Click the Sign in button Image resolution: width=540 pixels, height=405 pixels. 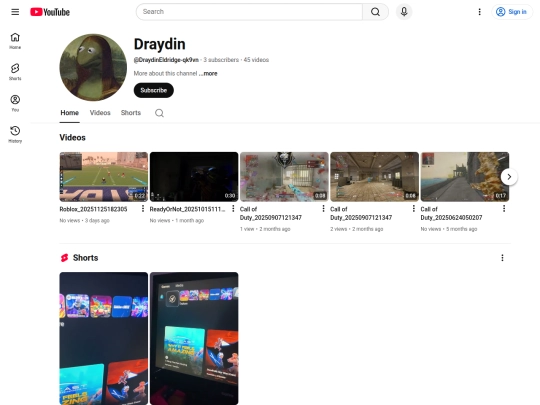pyautogui.click(x=512, y=12)
